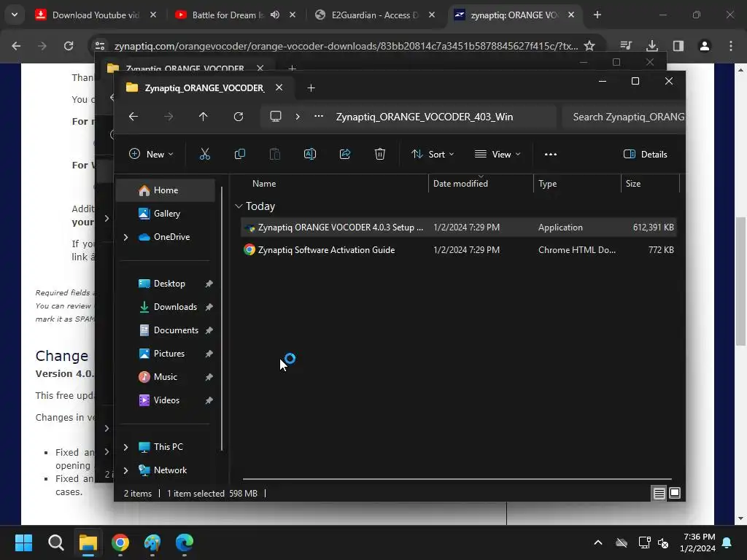The width and height of the screenshot is (747, 560).
Task: Go back in File Explorer
Action: [133, 117]
